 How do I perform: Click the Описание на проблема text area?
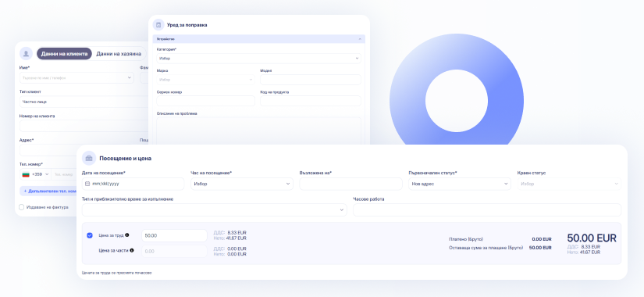point(258,131)
